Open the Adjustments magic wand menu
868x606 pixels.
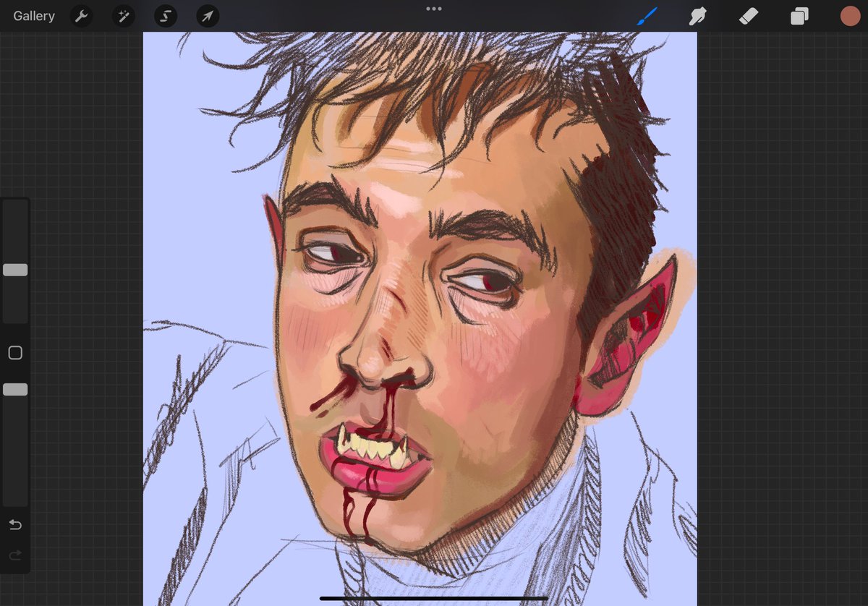tap(123, 16)
